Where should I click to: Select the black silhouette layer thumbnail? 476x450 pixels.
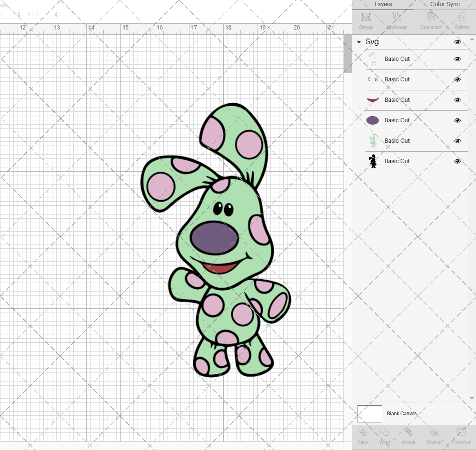point(373,161)
